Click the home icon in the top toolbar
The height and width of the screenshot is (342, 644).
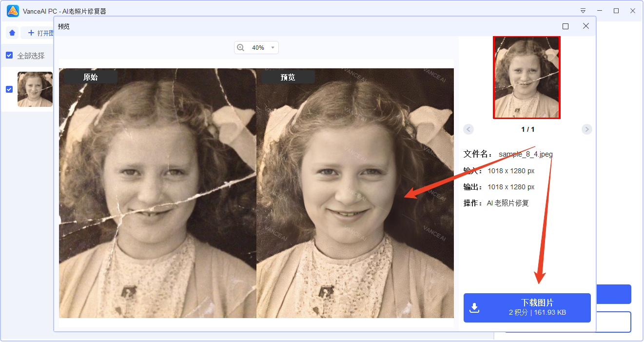coord(12,33)
